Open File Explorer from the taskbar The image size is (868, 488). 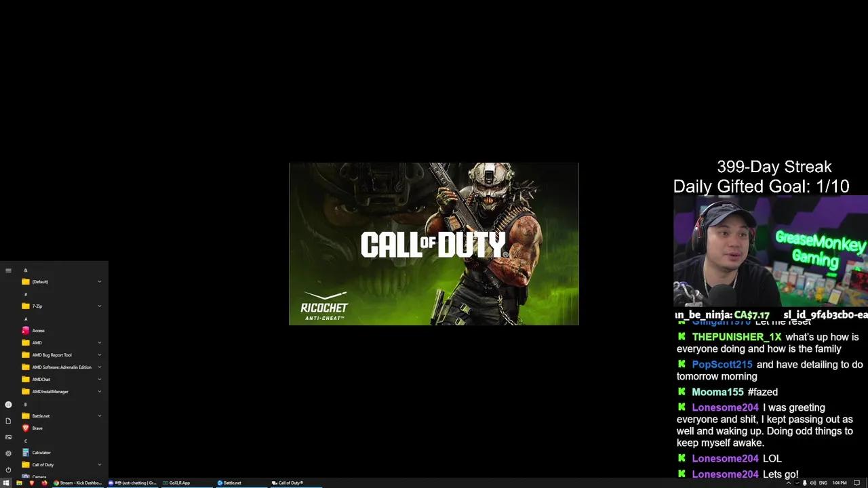pos(19,483)
